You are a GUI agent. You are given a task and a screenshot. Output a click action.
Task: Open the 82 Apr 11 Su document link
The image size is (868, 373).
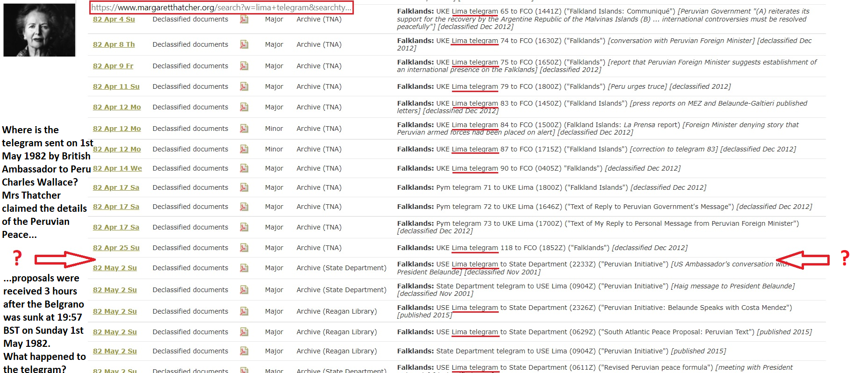[x=116, y=86]
